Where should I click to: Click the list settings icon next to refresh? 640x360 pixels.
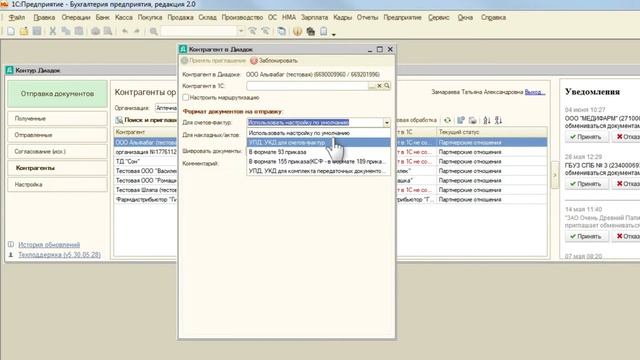[x=461, y=120]
